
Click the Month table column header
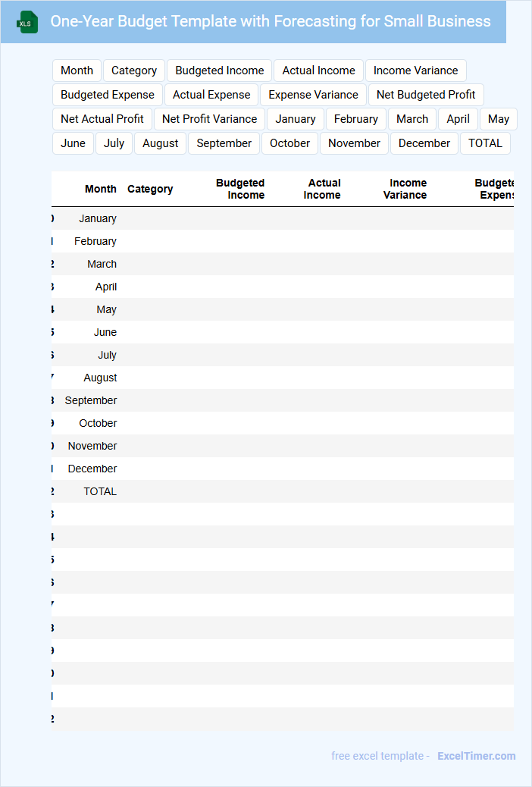(100, 190)
